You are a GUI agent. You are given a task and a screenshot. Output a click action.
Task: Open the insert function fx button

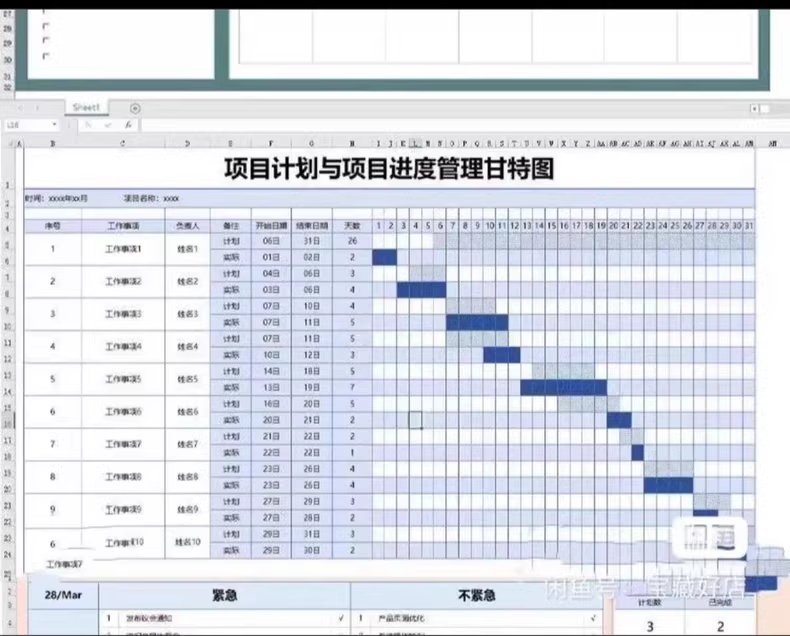coord(128,124)
